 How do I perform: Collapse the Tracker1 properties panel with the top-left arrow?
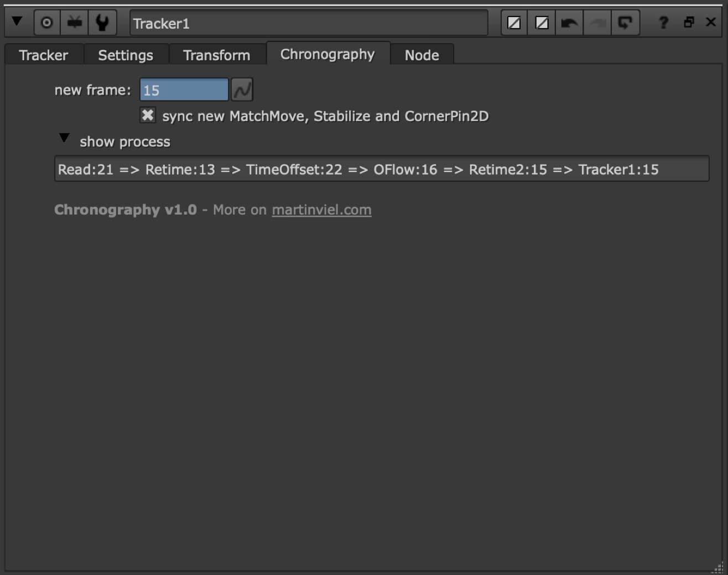point(17,22)
